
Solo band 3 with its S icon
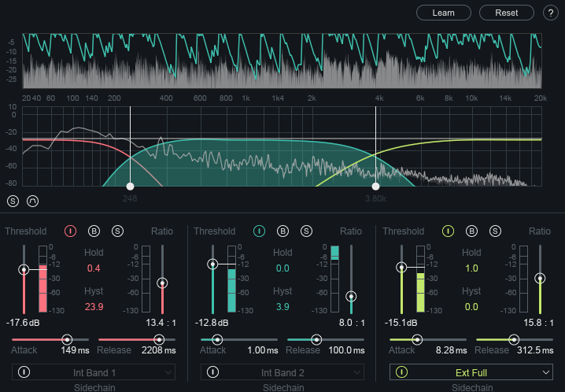pos(495,231)
